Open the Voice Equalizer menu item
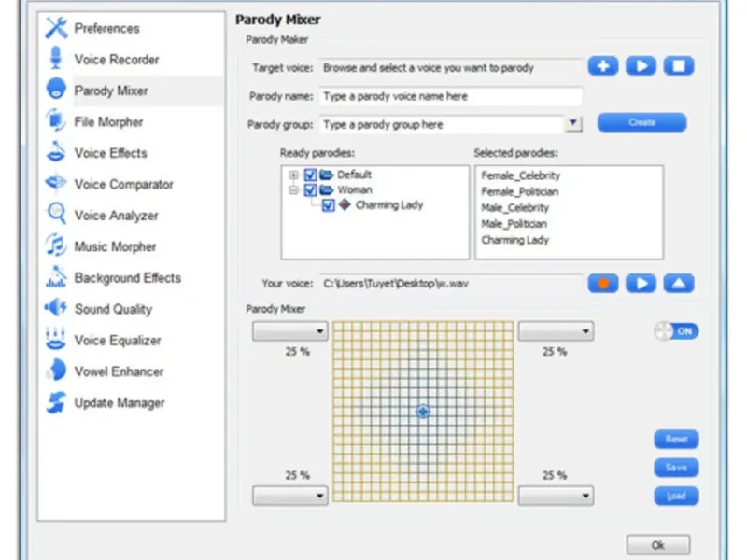The image size is (747, 560). pos(118,341)
